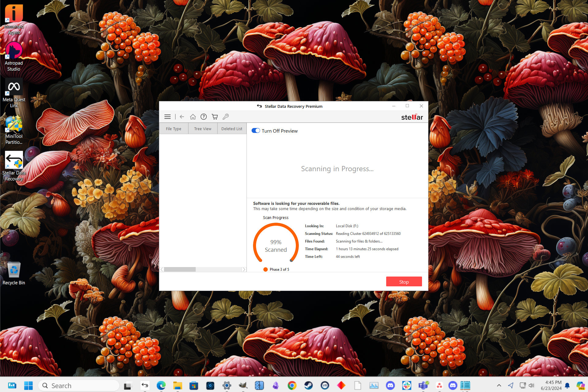Image resolution: width=588 pixels, height=392 pixels.
Task: Click the home navigation icon in toolbar
Action: (x=193, y=116)
